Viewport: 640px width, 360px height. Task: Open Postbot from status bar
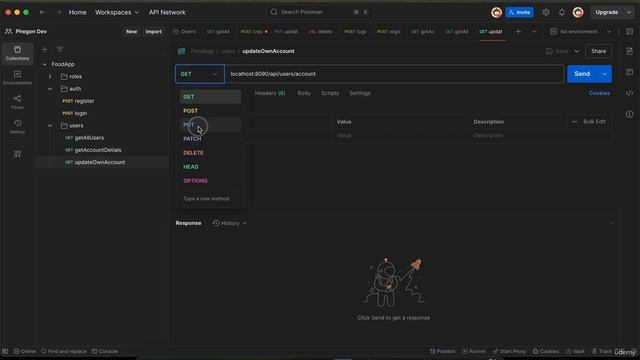(x=442, y=351)
